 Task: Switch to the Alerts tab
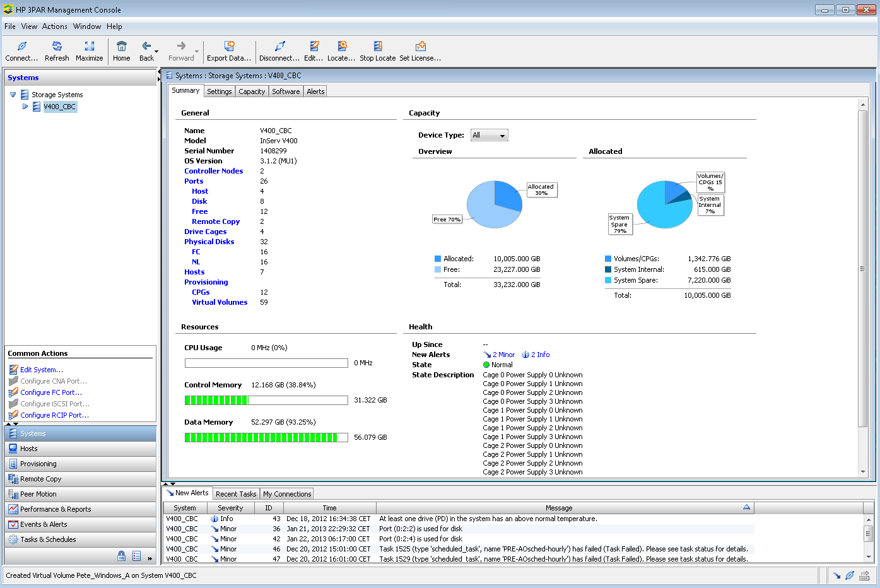[315, 91]
